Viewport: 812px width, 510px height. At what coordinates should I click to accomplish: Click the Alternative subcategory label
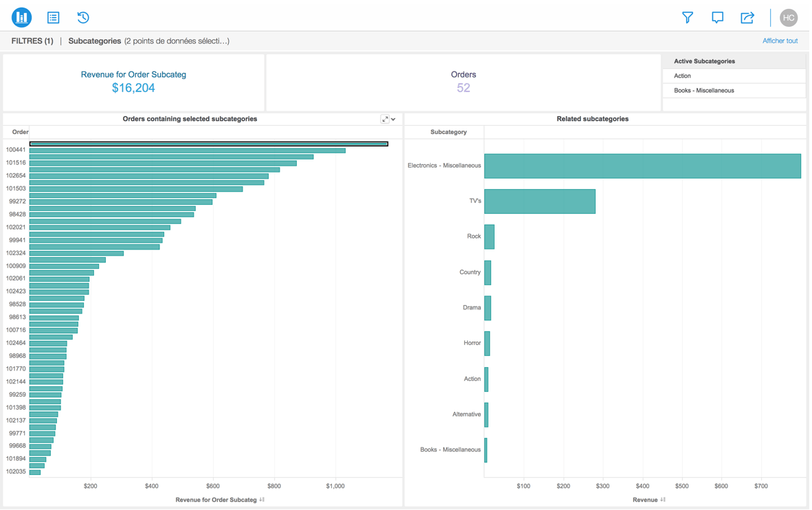[x=466, y=414]
